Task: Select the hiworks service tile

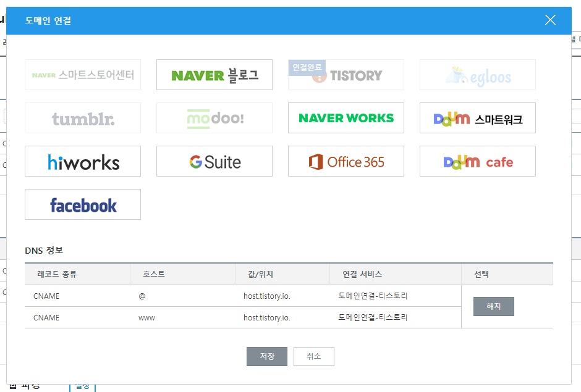Action: (x=83, y=161)
